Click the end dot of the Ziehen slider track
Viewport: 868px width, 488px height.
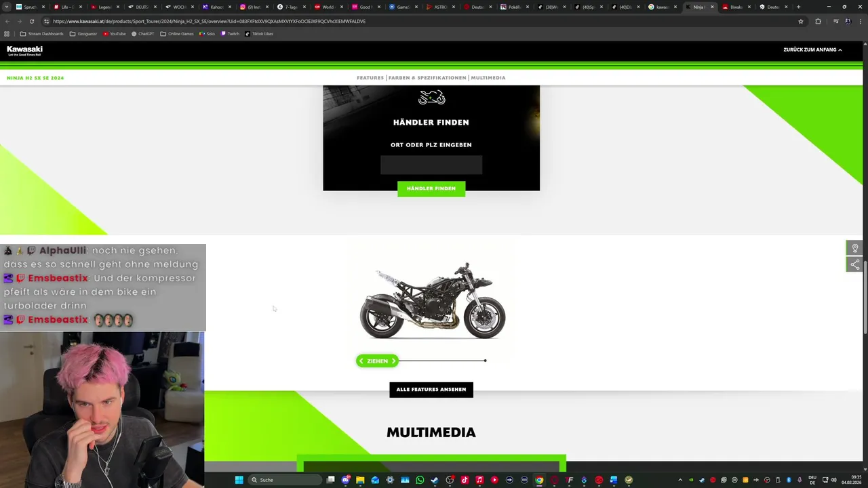tap(486, 361)
